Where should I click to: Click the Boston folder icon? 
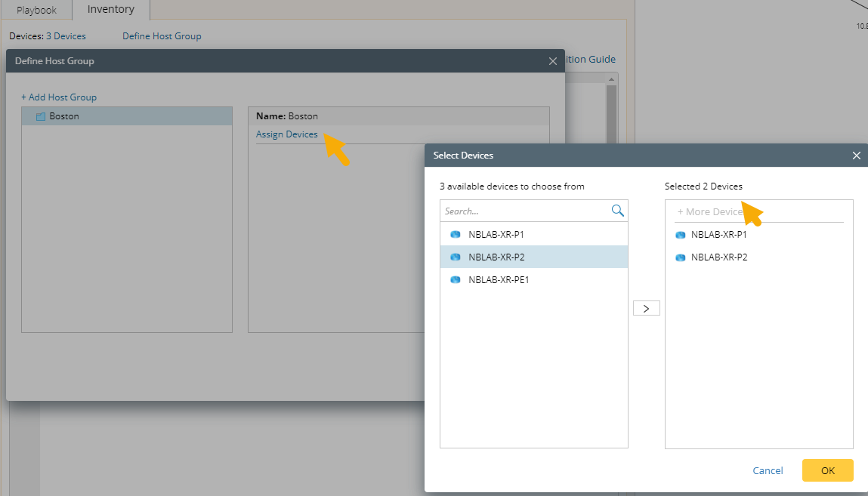41,116
